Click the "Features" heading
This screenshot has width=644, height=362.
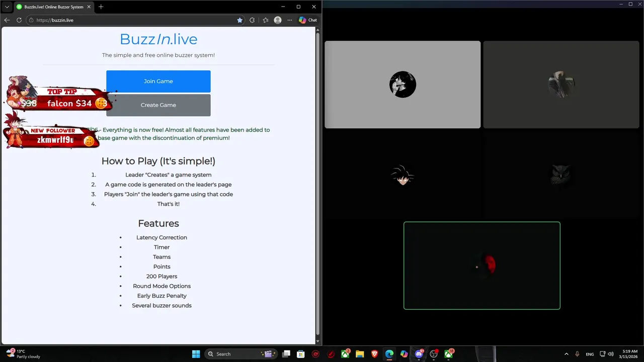(x=158, y=223)
